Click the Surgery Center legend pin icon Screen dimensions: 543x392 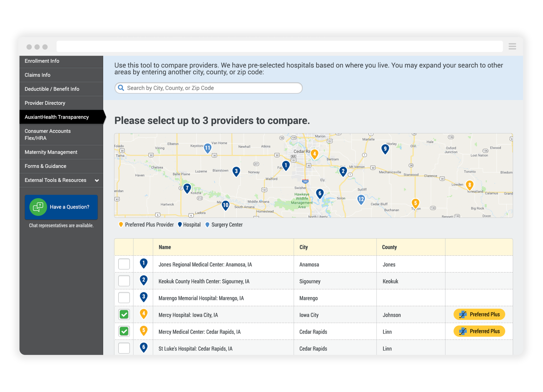[207, 224]
